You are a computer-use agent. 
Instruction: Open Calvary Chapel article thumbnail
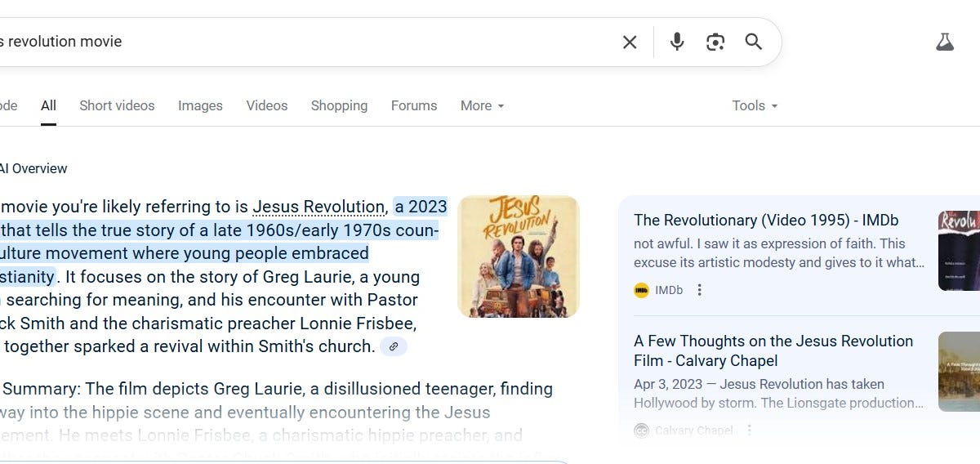click(959, 372)
